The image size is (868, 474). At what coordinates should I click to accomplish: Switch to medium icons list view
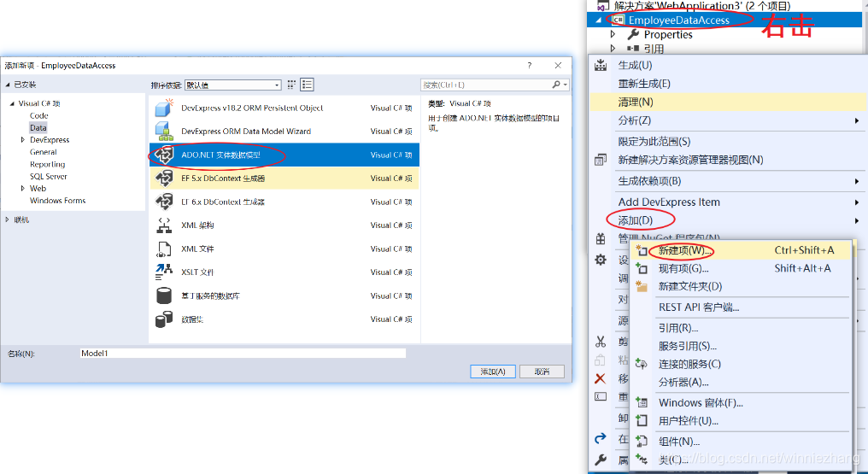[308, 85]
